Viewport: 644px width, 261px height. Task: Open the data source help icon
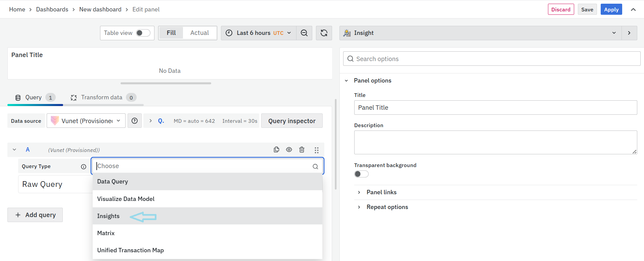click(x=135, y=121)
